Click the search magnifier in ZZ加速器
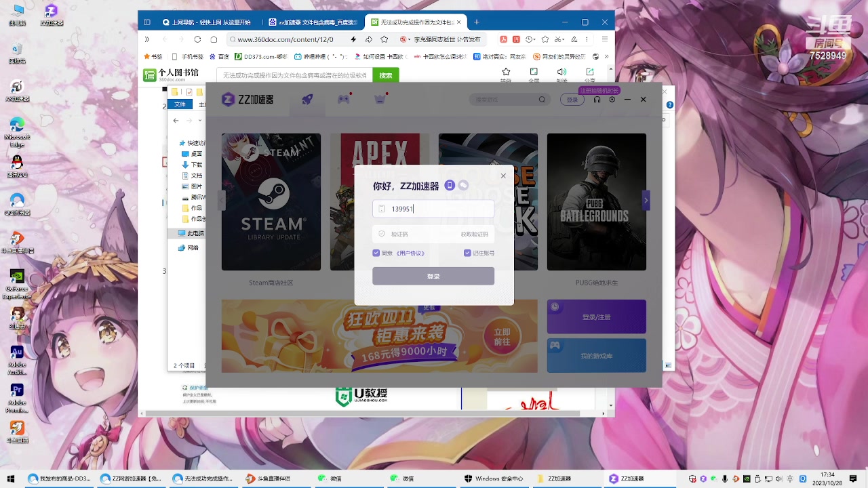This screenshot has height=488, width=868. coord(542,100)
